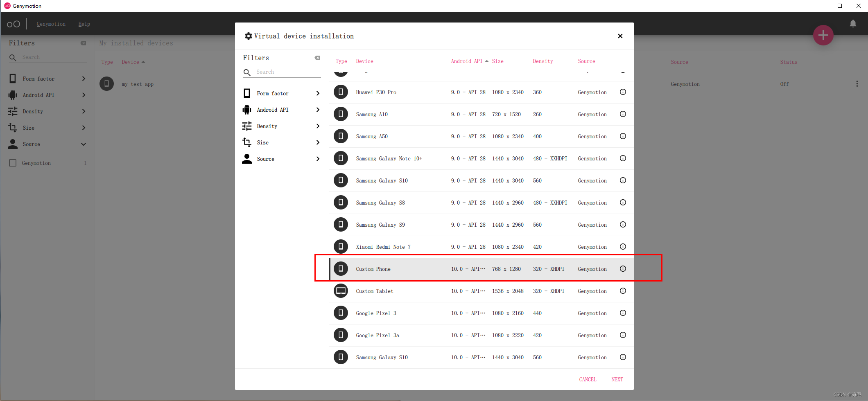
Task: Sort installed devices by Status column
Action: point(788,62)
